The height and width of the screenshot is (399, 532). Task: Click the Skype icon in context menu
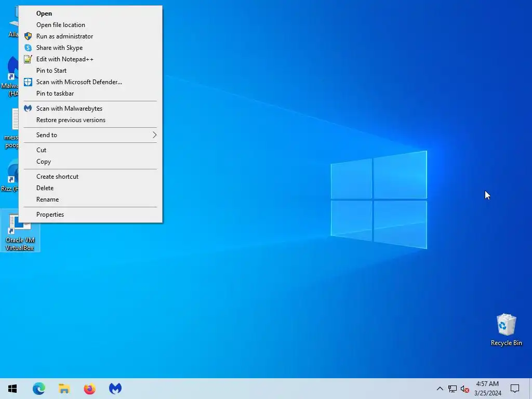click(28, 48)
